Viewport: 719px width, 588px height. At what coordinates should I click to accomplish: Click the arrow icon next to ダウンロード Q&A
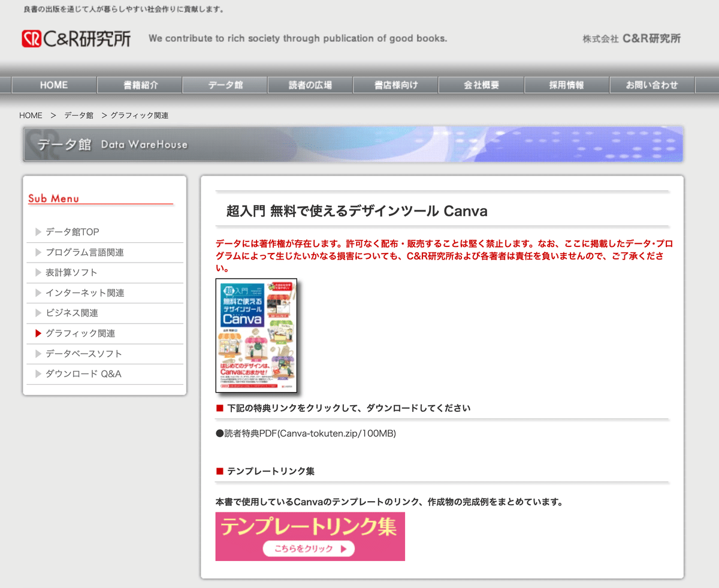[38, 373]
